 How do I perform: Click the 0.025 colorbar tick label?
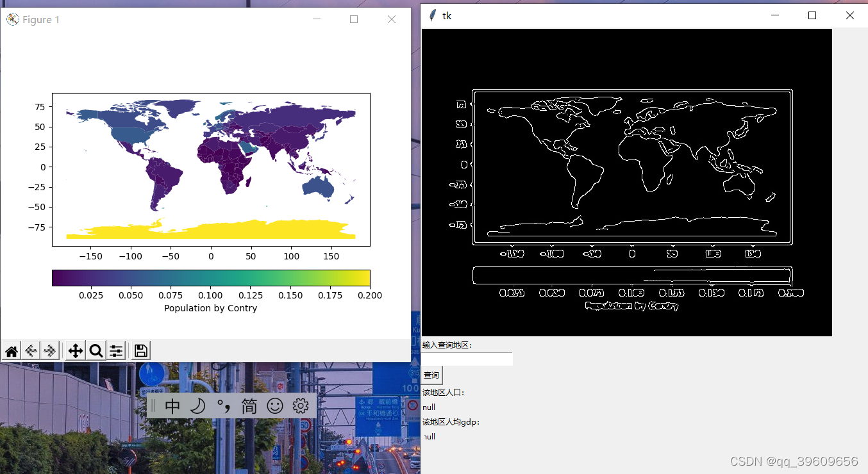91,295
